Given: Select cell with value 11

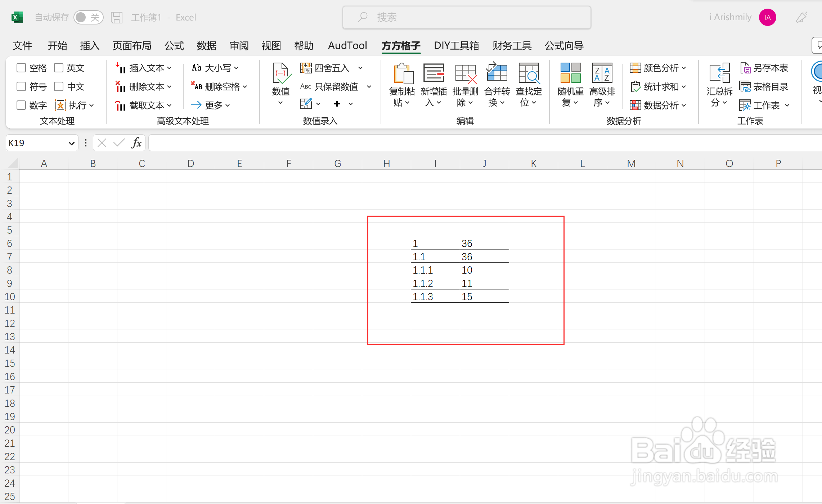Looking at the screenshot, I should pyautogui.click(x=484, y=283).
